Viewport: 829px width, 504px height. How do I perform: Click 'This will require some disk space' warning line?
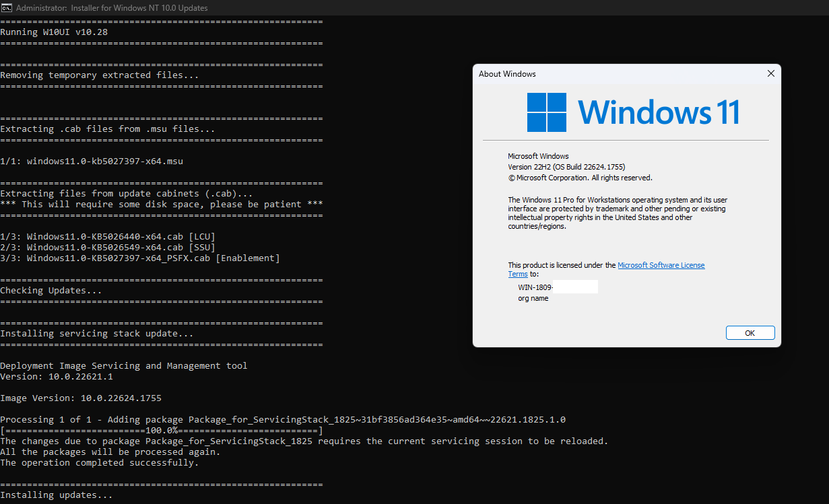pyautogui.click(x=162, y=205)
